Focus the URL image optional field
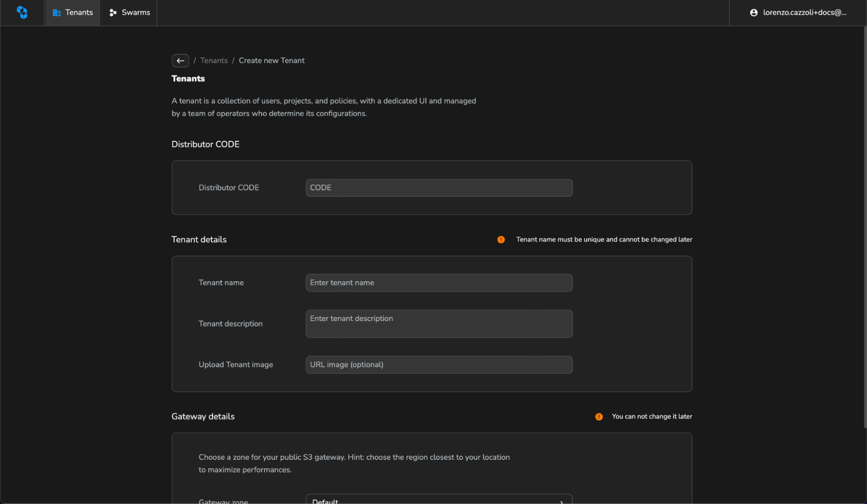Screen dimensions: 867x504 [x=439, y=364]
